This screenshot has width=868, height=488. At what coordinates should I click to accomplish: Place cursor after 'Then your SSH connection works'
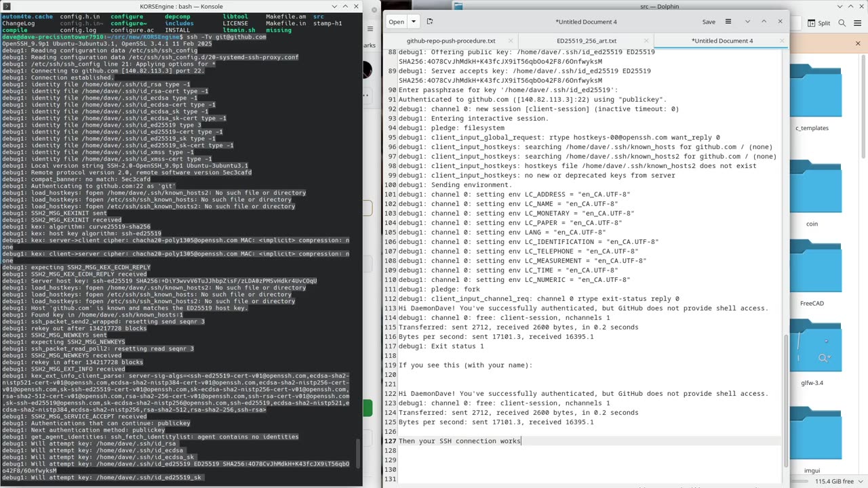click(x=521, y=441)
